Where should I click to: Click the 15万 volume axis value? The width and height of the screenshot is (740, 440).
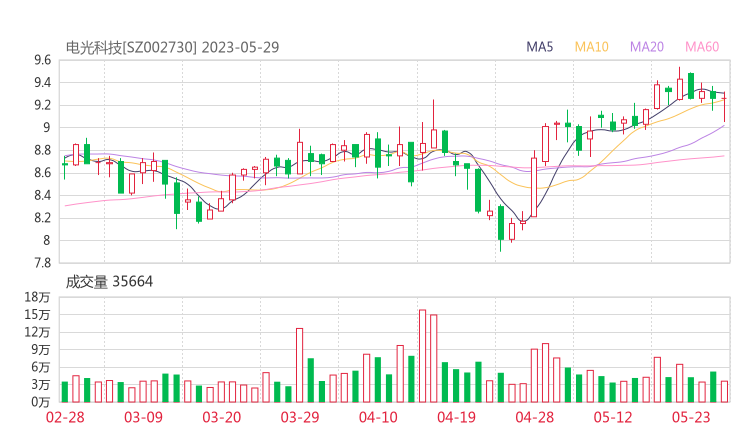37,314
